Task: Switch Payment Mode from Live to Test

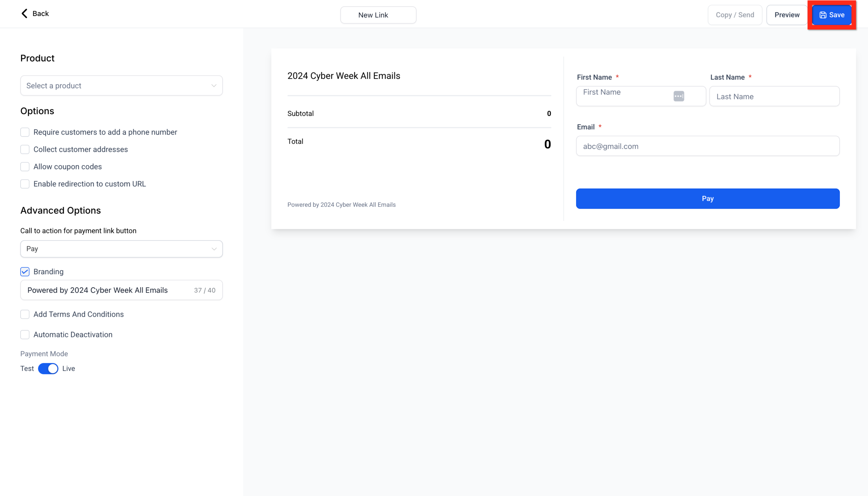Action: pos(48,368)
